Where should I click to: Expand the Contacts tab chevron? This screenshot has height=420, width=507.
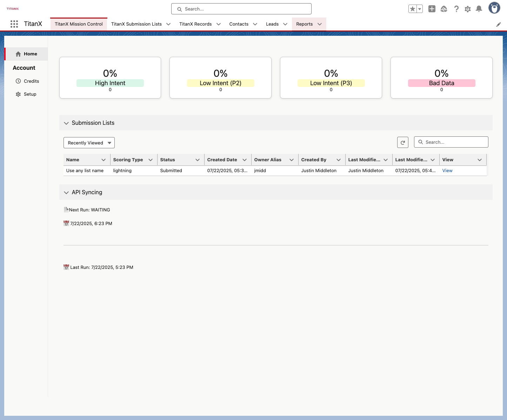[255, 24]
